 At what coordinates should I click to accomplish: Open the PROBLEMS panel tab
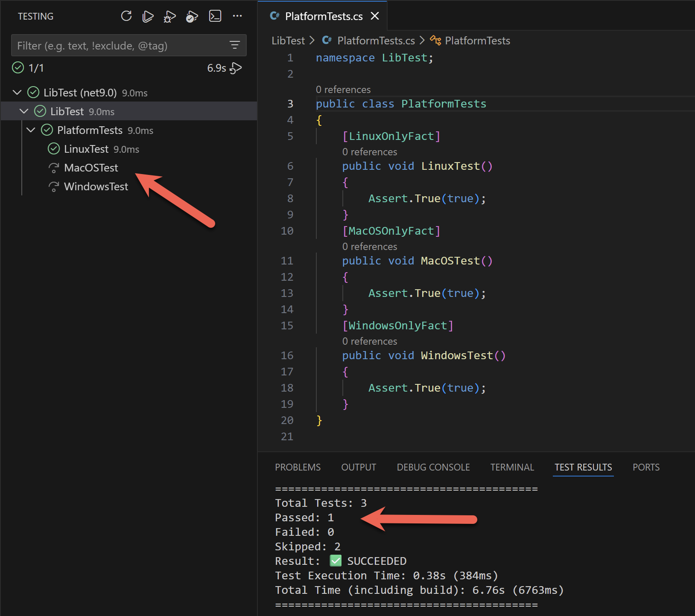coord(298,467)
